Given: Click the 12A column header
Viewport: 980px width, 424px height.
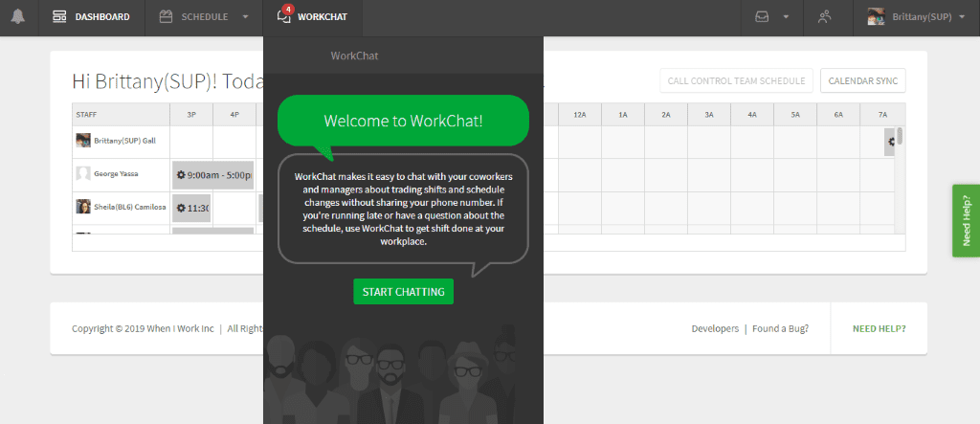Looking at the screenshot, I should click(x=580, y=115).
